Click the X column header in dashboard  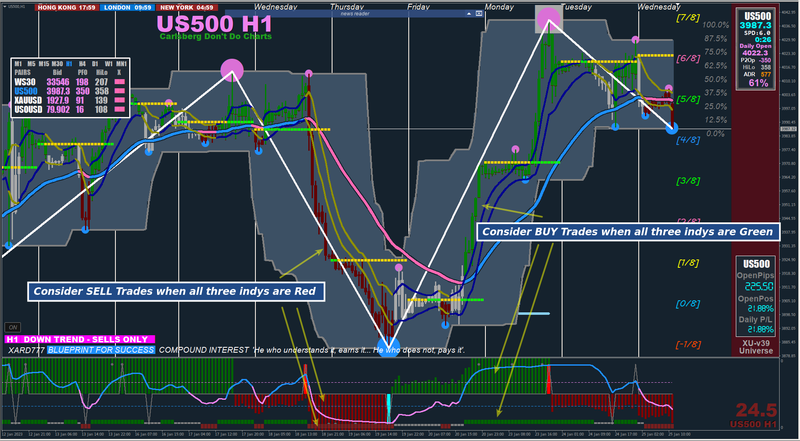[x=119, y=72]
